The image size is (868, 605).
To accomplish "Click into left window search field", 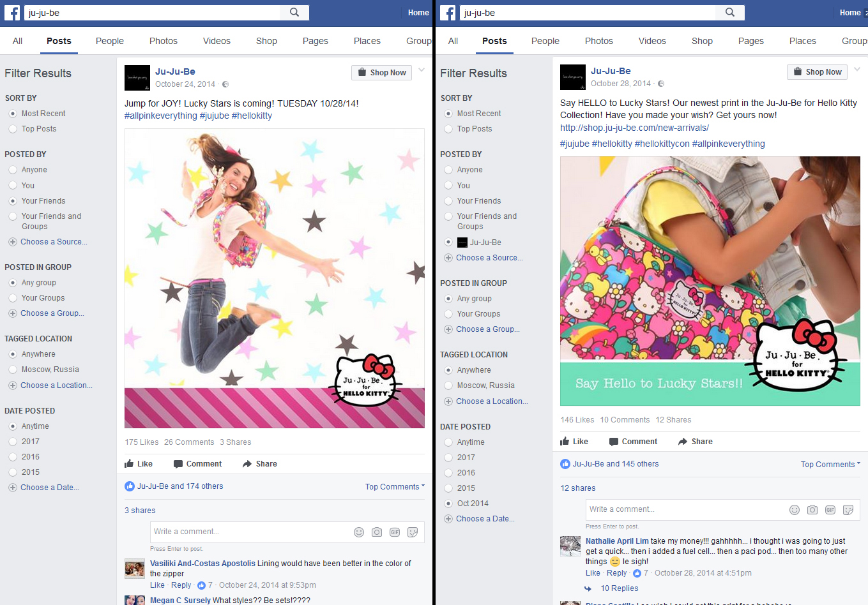I will point(152,13).
